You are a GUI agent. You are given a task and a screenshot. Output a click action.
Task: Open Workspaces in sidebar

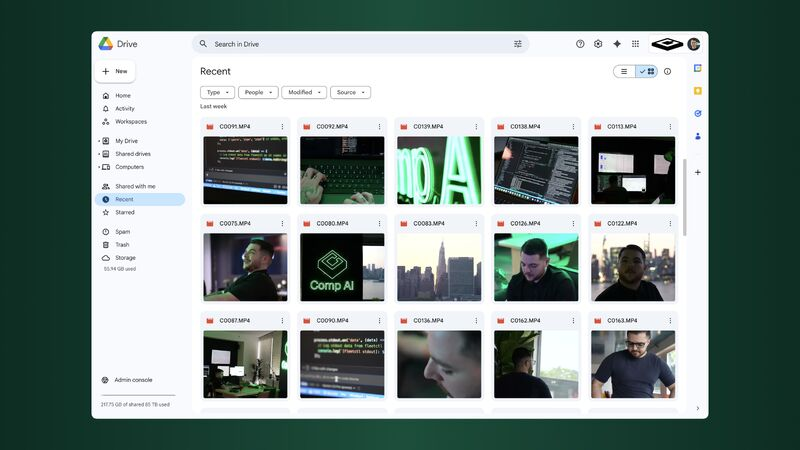[140, 121]
